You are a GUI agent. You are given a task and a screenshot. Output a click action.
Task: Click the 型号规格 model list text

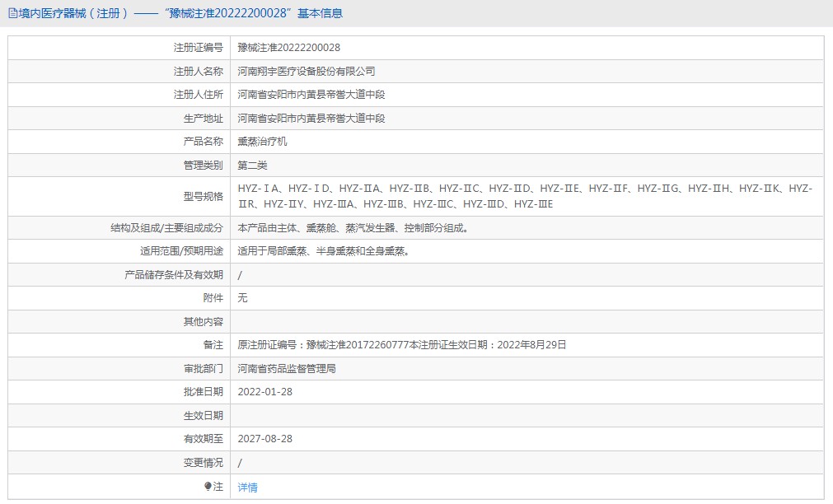pyautogui.click(x=525, y=196)
